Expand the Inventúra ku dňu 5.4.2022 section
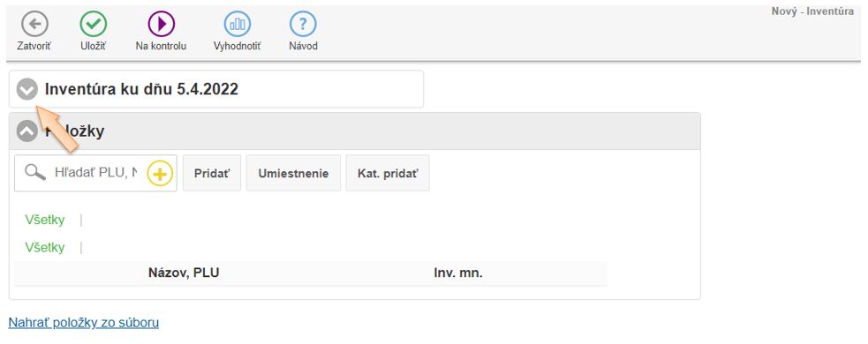This screenshot has height=344, width=868. 27,89
